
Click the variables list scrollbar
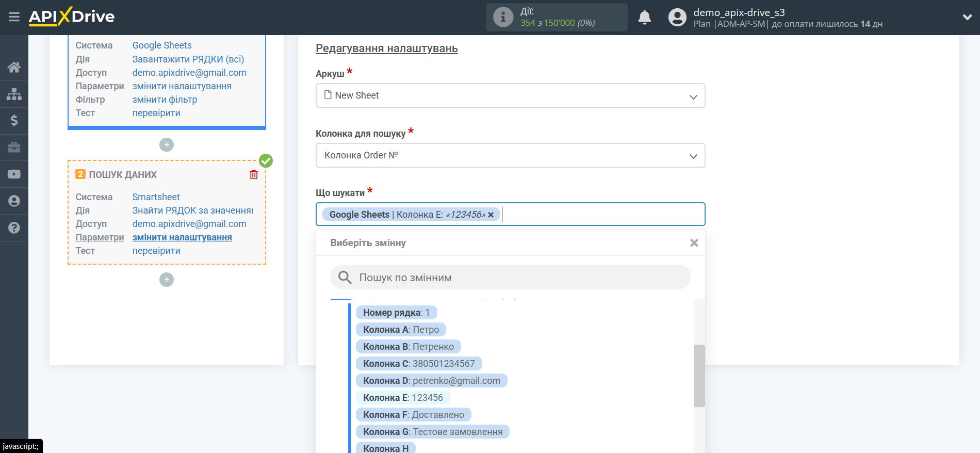coord(699,376)
